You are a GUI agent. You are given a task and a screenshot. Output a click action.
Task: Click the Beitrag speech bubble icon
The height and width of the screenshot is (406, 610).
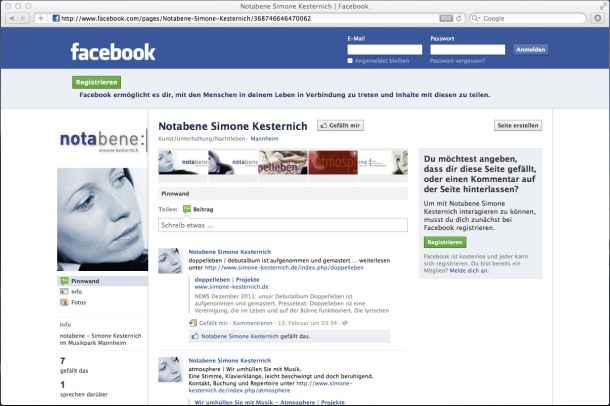click(x=186, y=209)
